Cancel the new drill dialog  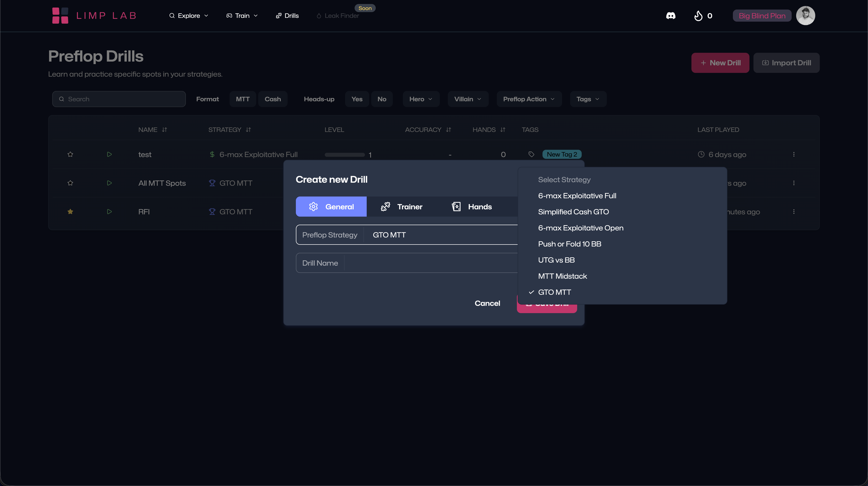click(487, 303)
